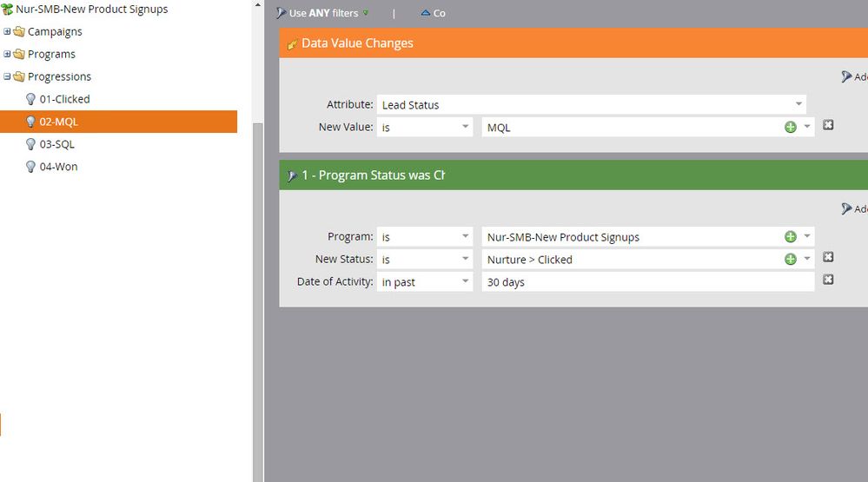This screenshot has width=868, height=482.
Task: Click the Program Status filter header icon
Action: click(x=292, y=176)
